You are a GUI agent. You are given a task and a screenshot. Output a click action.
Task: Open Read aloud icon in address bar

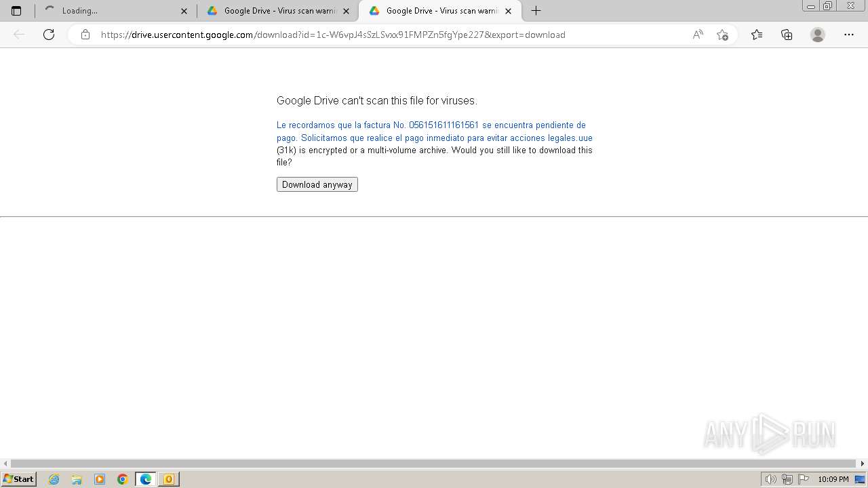coord(698,35)
